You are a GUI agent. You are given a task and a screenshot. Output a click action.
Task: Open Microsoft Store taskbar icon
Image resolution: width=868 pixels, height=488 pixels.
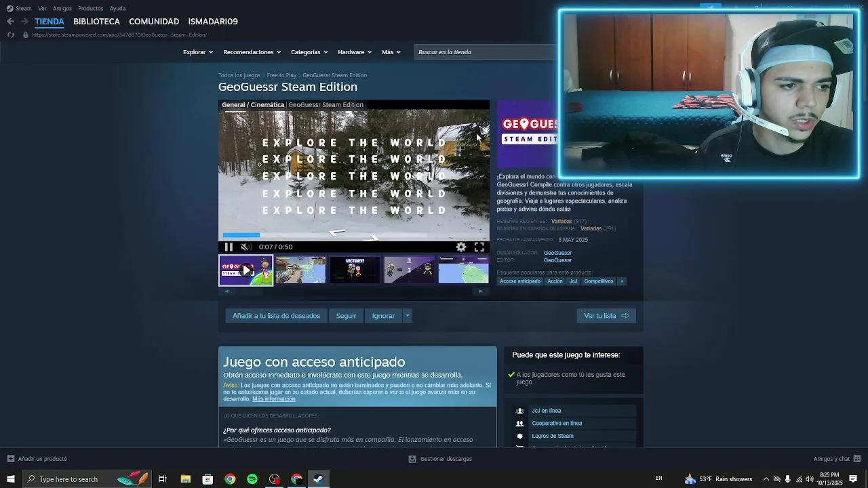point(208,479)
